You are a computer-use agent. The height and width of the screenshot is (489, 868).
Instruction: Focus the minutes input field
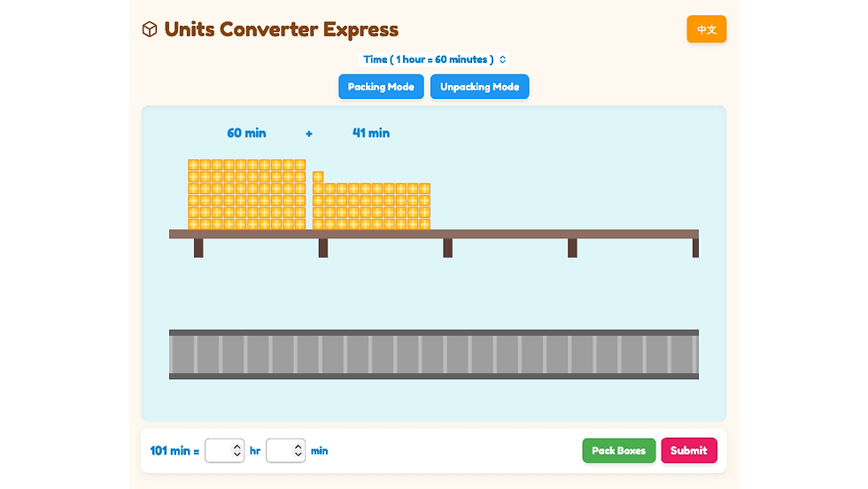280,451
